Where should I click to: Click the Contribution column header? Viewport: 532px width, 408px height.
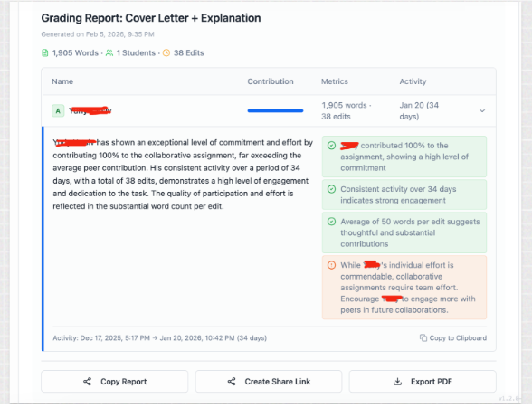[x=271, y=81]
